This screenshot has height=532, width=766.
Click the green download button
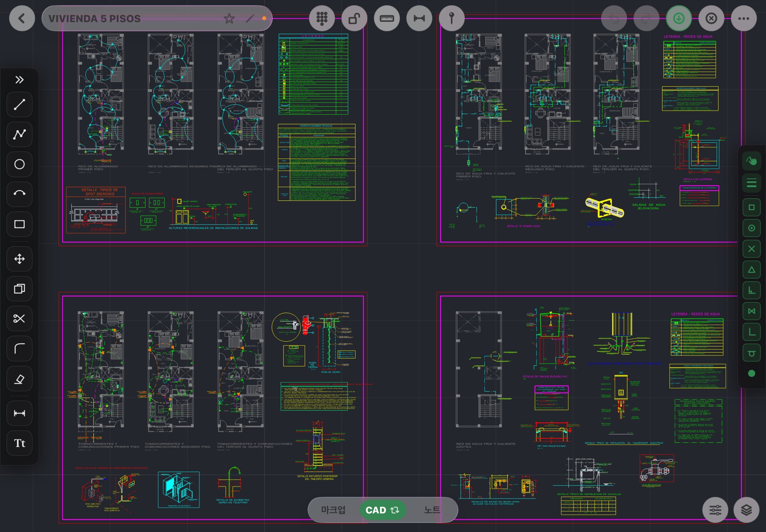pos(679,18)
